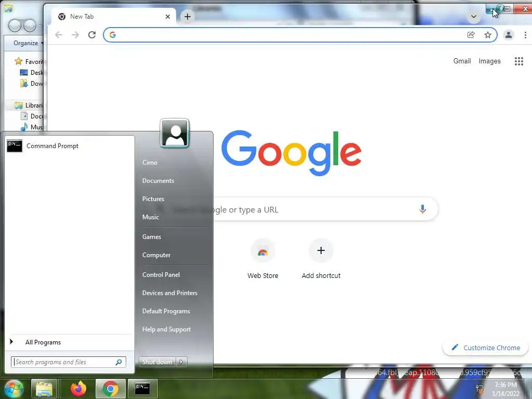Open the arrow next to Shut down
The image size is (532, 399).
click(181, 362)
